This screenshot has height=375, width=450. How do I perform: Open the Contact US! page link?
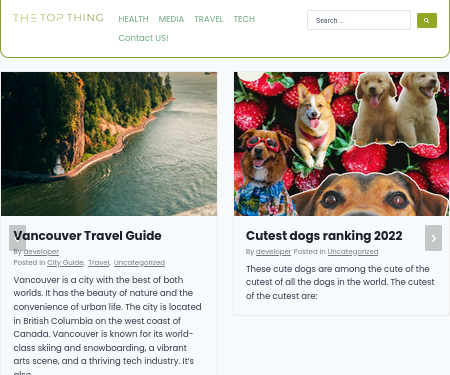(143, 38)
